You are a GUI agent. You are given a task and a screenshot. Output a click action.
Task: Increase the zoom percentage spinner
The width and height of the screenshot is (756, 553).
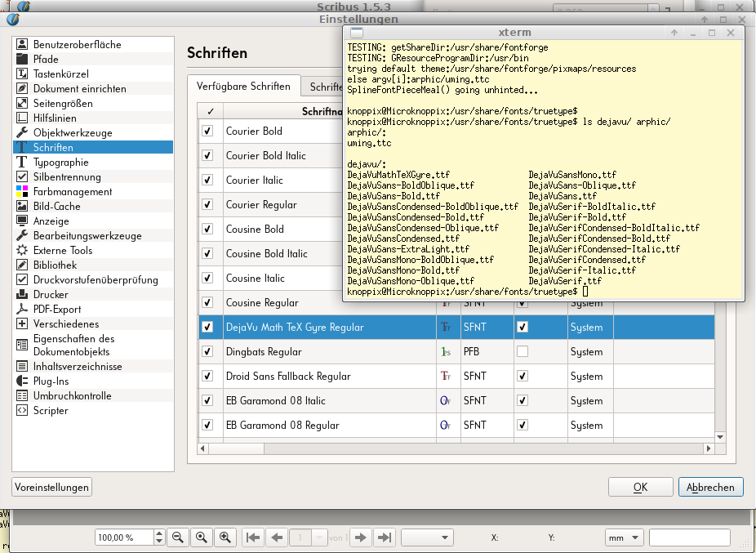(x=159, y=533)
